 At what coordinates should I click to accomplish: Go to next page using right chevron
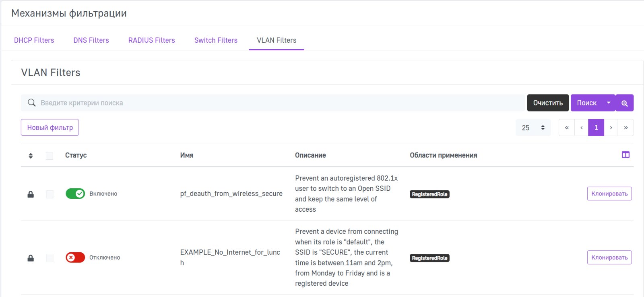[611, 128]
